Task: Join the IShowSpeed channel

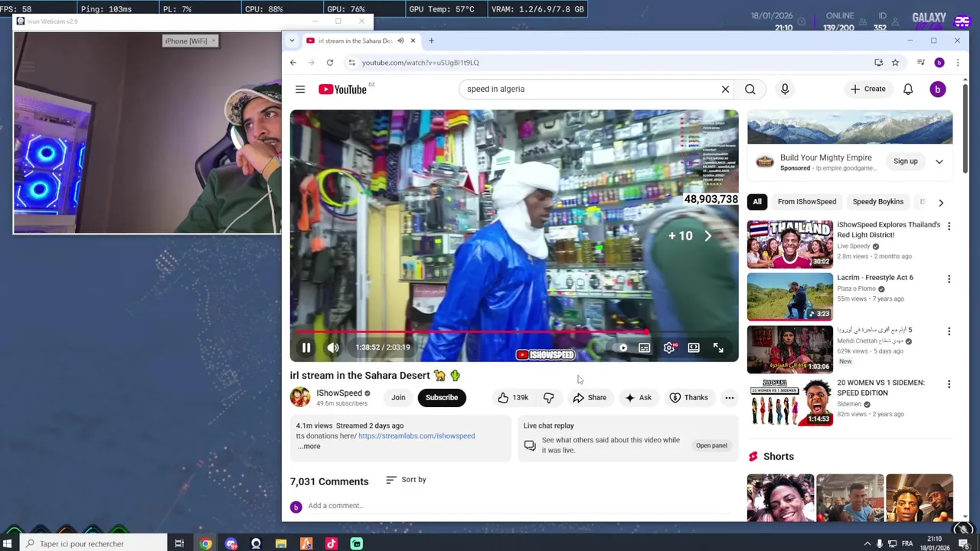Action: click(x=398, y=398)
